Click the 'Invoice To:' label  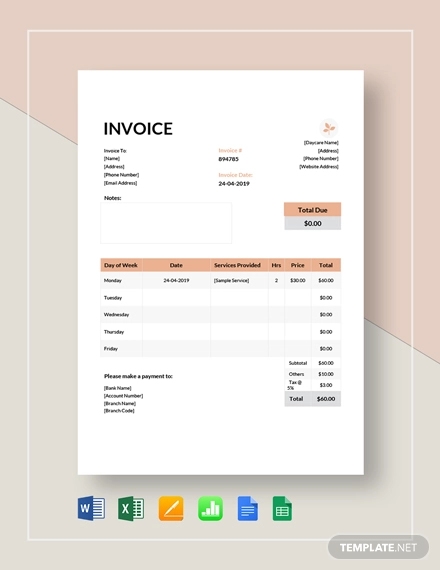pos(115,151)
